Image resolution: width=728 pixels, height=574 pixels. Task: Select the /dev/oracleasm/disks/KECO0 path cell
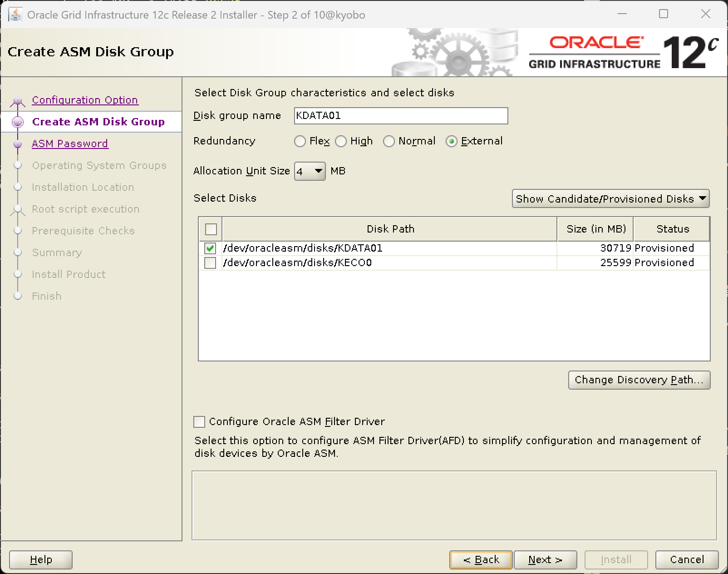coord(390,262)
